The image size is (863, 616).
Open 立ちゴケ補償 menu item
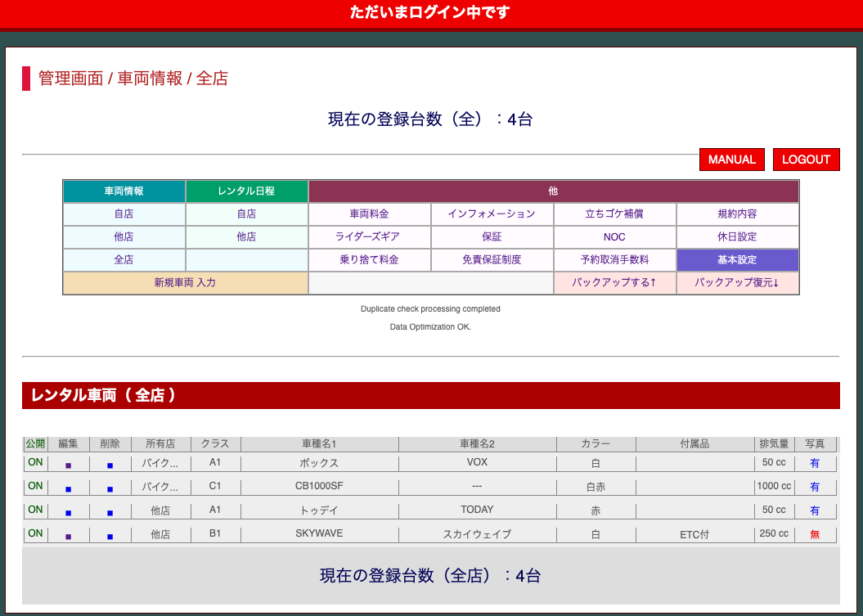click(614, 214)
